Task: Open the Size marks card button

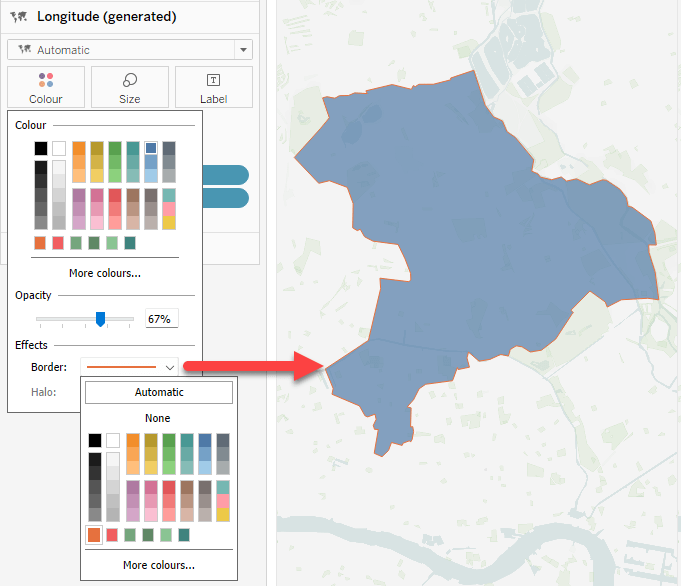Action: tap(129, 87)
